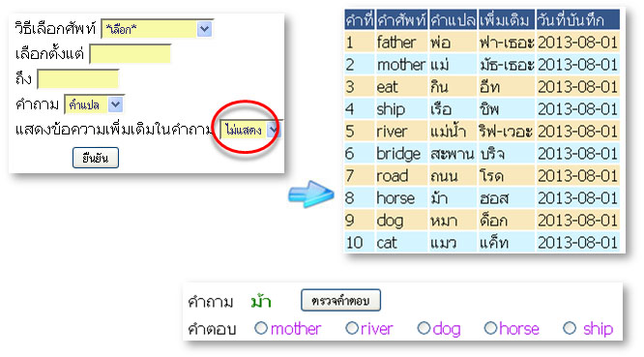This screenshot has height=357, width=644.
Task: Select the 'ship' answer radio button
Action: [570, 328]
